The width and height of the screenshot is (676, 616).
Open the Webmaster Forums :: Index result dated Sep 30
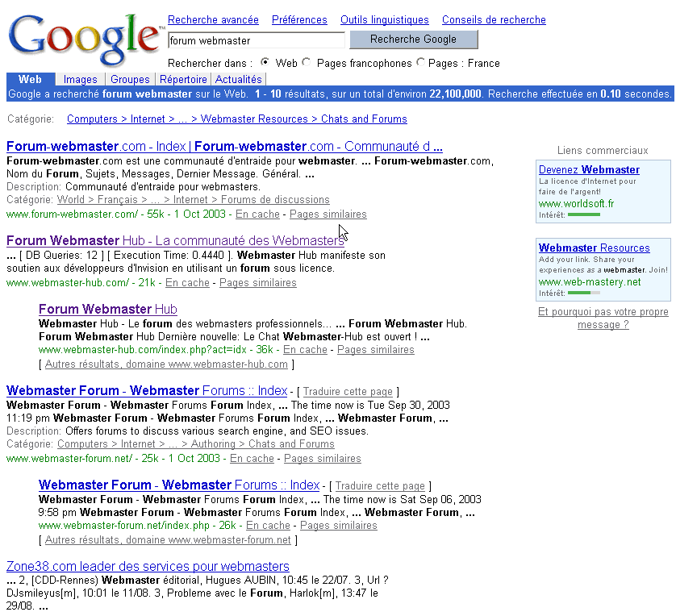147,390
